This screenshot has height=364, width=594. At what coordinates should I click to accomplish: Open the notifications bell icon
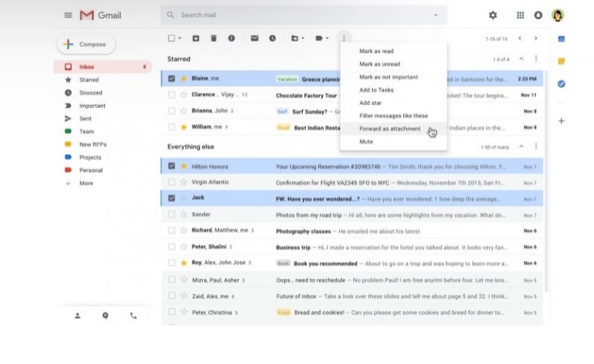coord(538,15)
